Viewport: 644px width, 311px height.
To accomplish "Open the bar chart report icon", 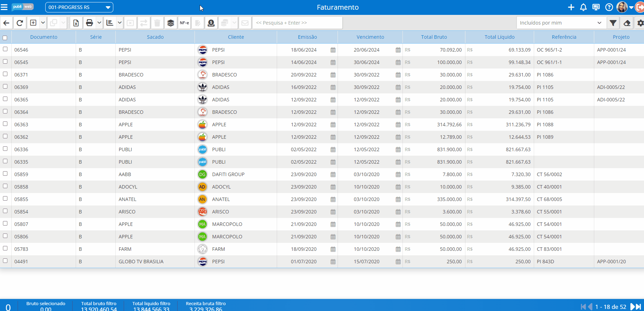I will pos(110,23).
